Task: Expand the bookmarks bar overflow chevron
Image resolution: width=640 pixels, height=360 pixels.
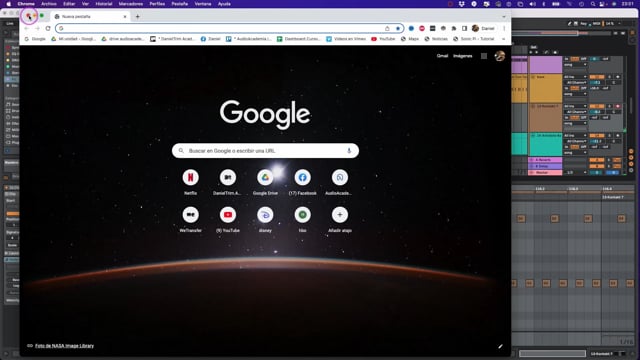Action: 504,39
